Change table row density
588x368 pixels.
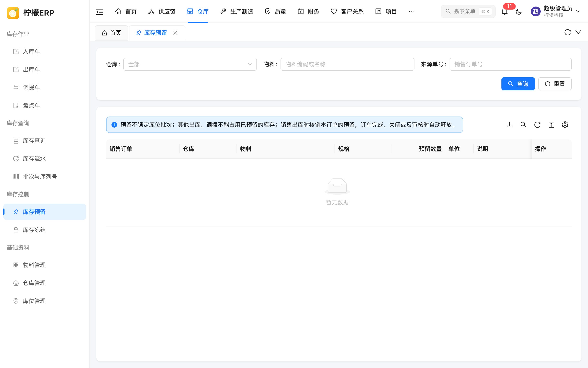(551, 125)
